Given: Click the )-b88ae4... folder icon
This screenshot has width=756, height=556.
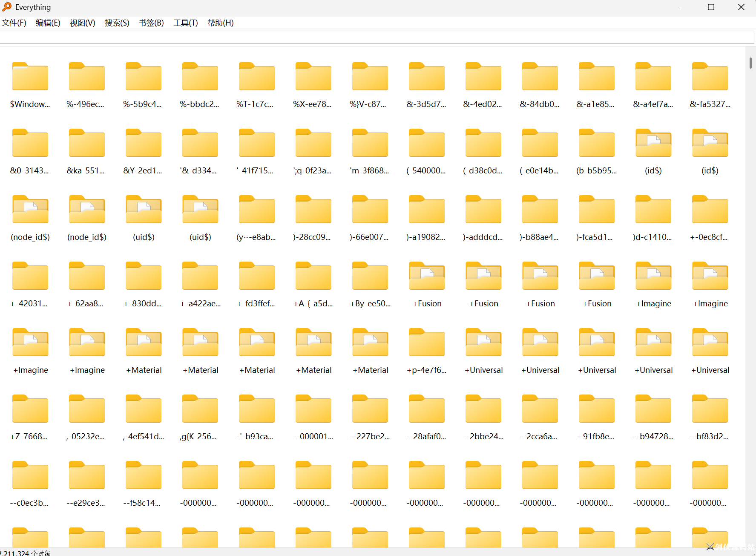Looking at the screenshot, I should 540,210.
